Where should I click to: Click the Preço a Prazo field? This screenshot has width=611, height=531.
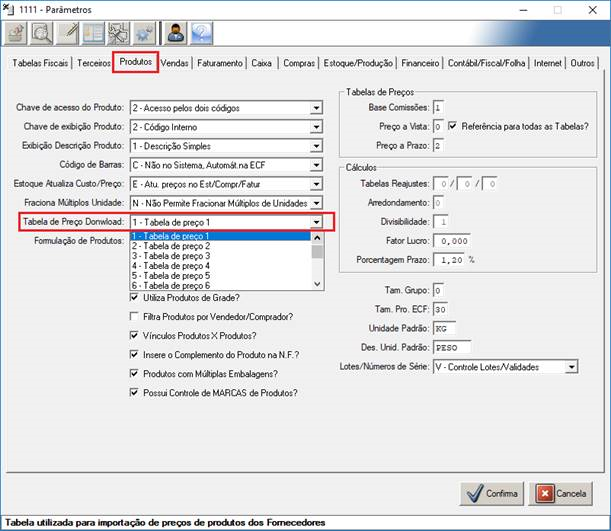coord(438,146)
